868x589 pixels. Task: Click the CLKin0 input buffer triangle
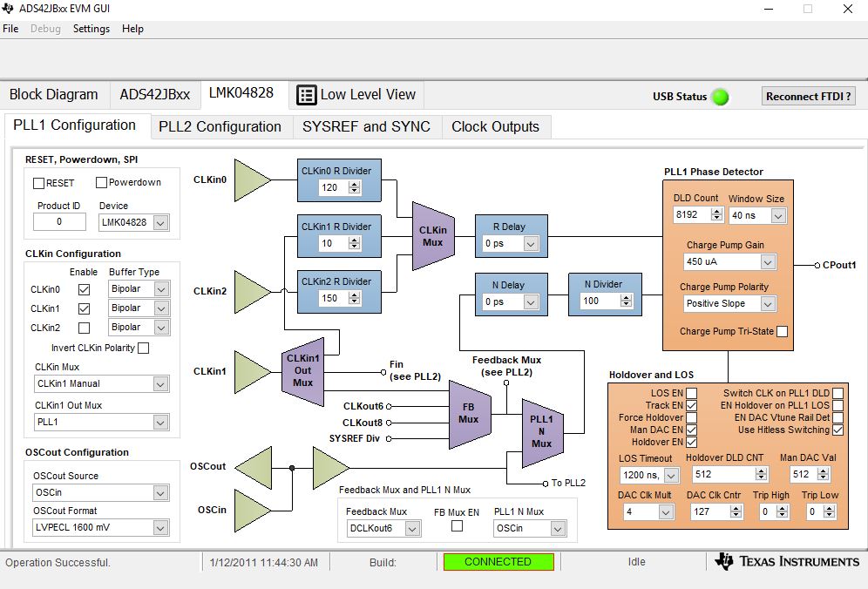pos(252,179)
